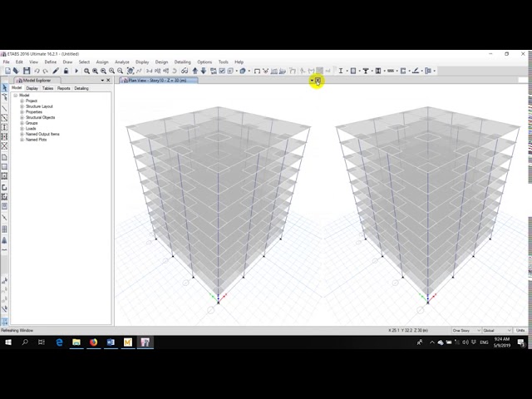532x399 pixels.
Task: Open the Global coordinate system dropdown
Action: (497, 331)
